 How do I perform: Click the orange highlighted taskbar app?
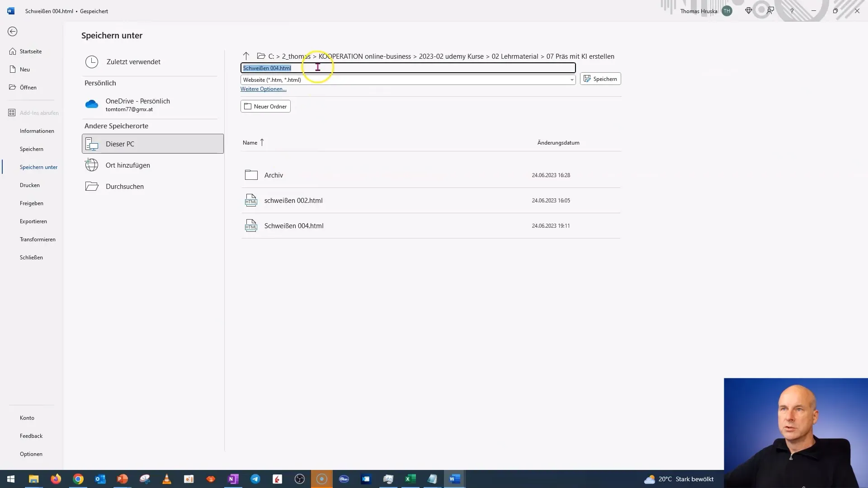[322, 479]
